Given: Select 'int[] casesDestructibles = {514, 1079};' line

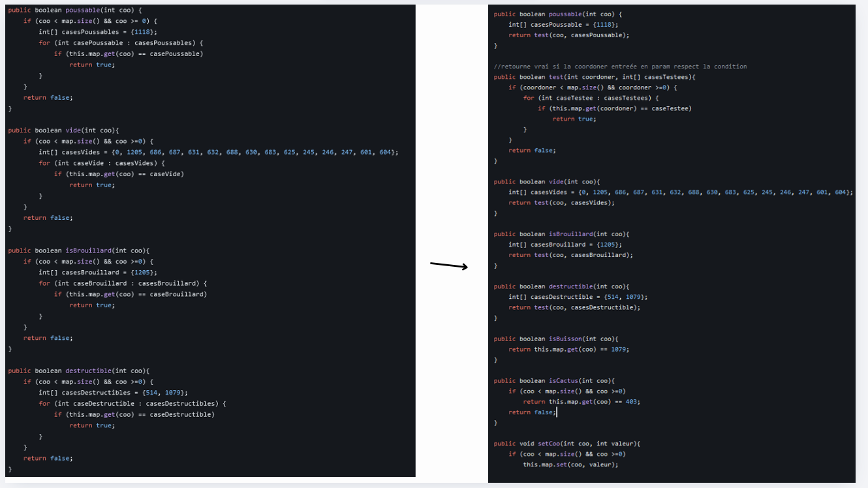Looking at the screenshot, I should click(113, 392).
